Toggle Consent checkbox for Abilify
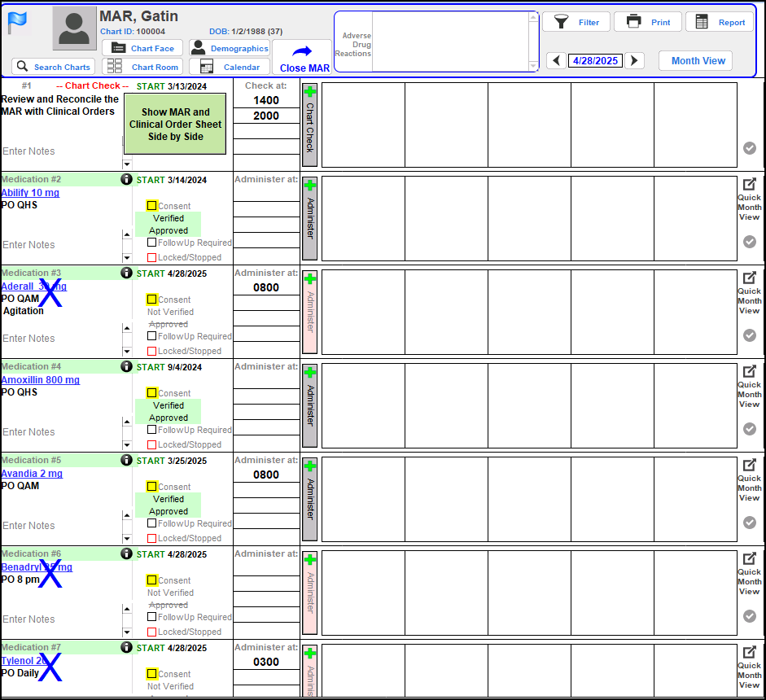Viewport: 766px width, 700px height. point(151,206)
